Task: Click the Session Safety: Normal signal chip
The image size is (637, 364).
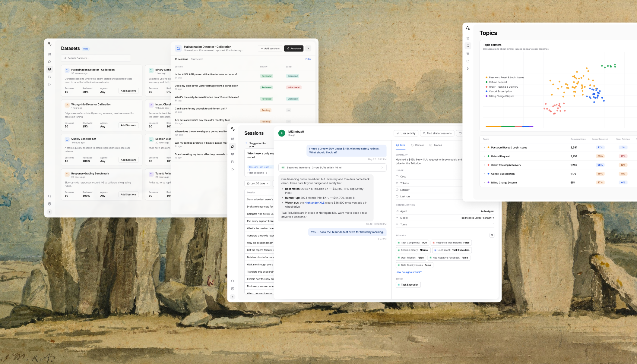Action: point(413,250)
